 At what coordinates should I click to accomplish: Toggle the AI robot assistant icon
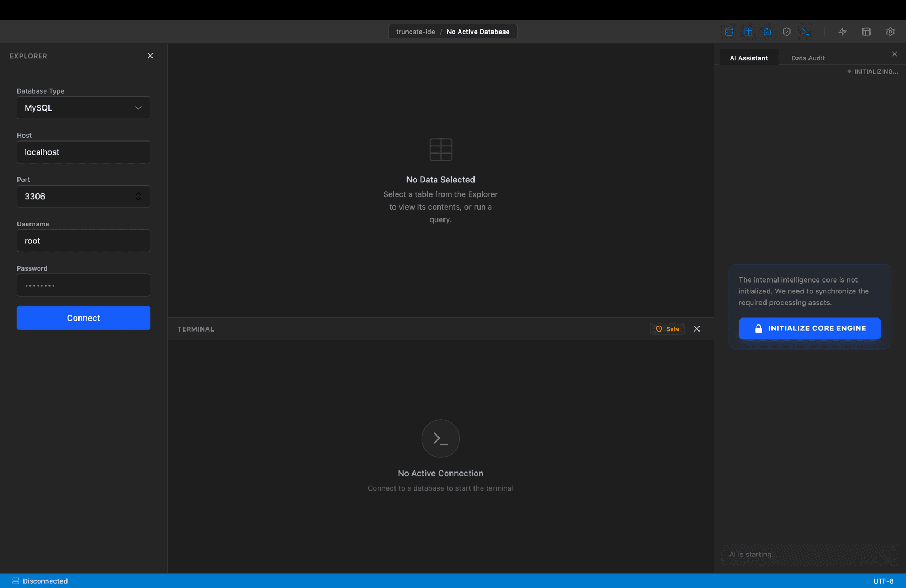click(768, 32)
